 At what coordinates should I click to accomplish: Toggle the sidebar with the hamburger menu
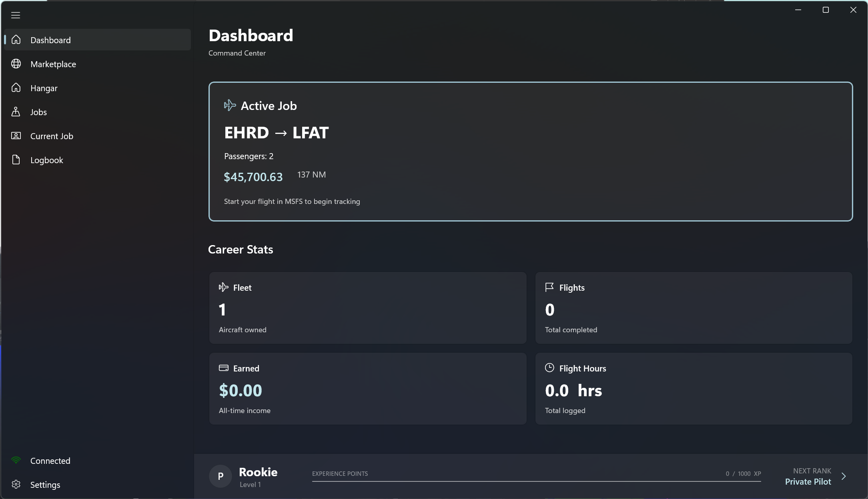pyautogui.click(x=16, y=15)
